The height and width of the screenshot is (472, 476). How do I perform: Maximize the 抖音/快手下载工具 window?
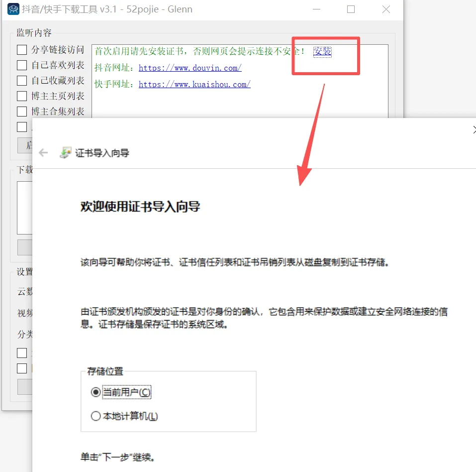(x=351, y=9)
